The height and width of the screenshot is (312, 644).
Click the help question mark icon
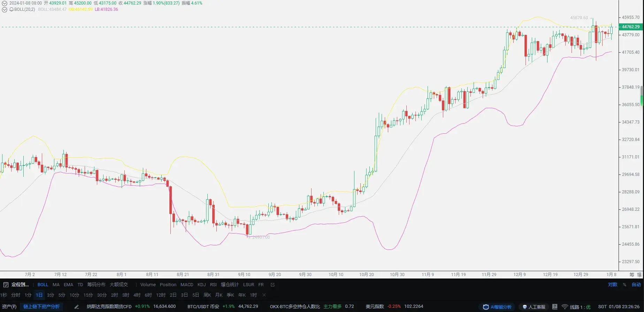click(x=555, y=307)
